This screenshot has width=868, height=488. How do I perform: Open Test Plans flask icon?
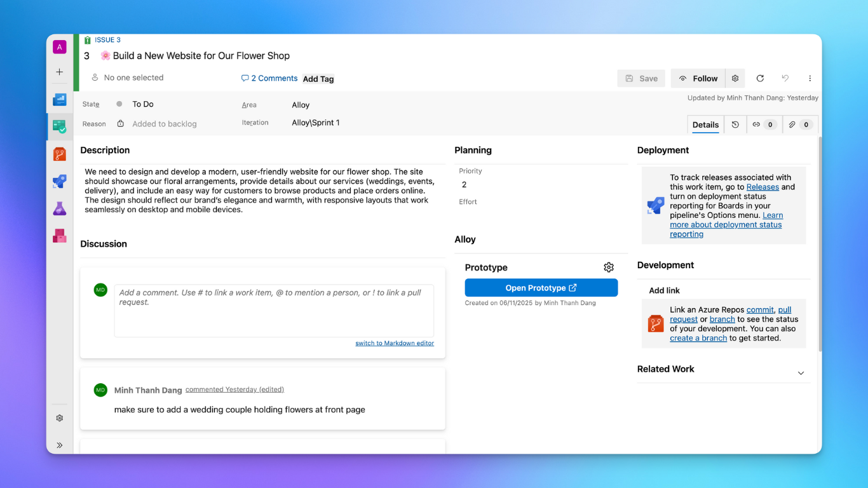point(60,208)
